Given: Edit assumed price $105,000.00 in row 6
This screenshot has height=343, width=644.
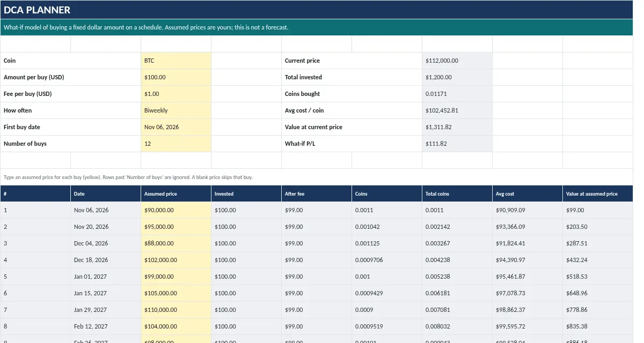Looking at the screenshot, I should (x=176, y=293).
